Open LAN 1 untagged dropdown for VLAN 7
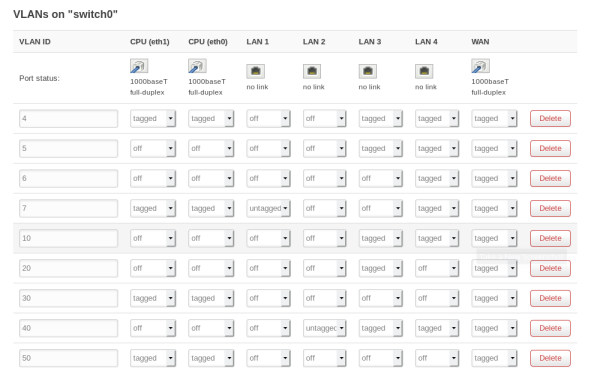The height and width of the screenshot is (375, 591). pyautogui.click(x=268, y=208)
